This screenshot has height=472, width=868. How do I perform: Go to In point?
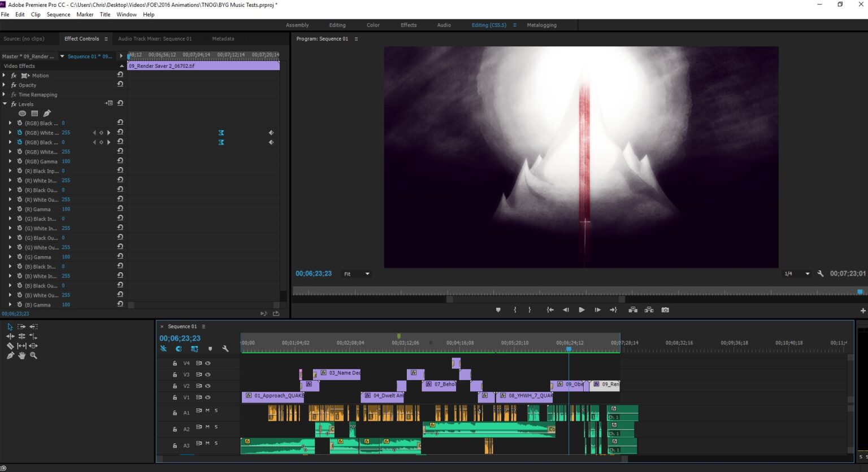click(550, 310)
